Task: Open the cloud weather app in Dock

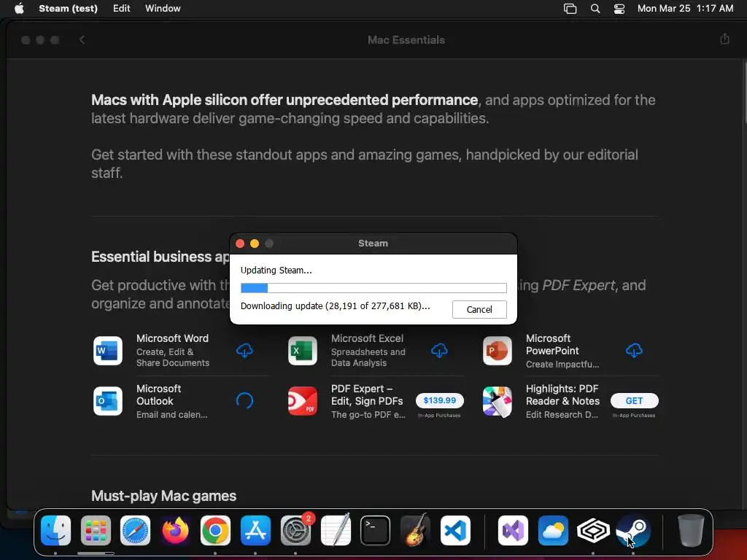Action: coord(553,531)
